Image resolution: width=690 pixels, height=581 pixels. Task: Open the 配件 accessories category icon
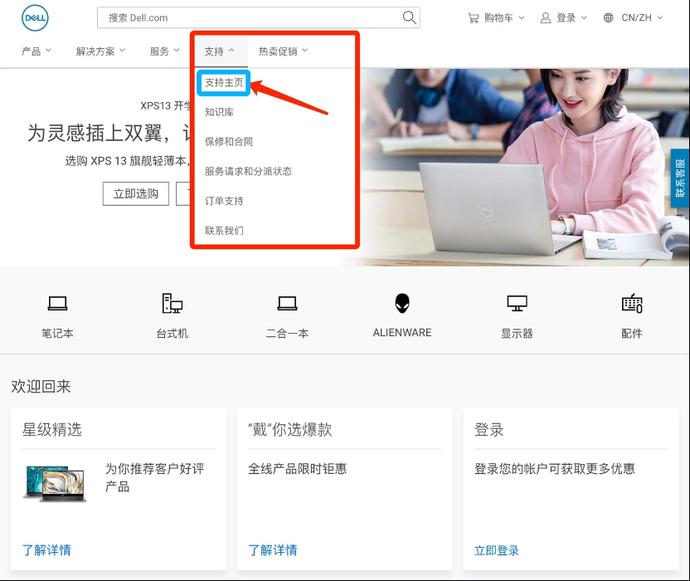(632, 303)
